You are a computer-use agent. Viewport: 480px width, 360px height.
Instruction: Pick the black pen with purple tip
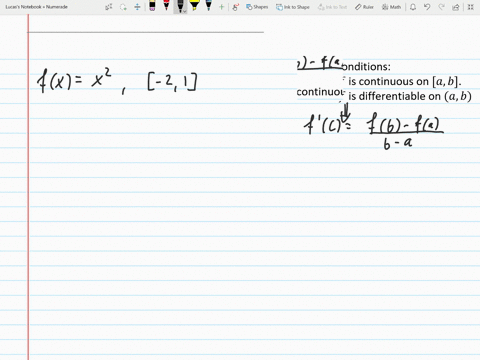(x=152, y=6)
